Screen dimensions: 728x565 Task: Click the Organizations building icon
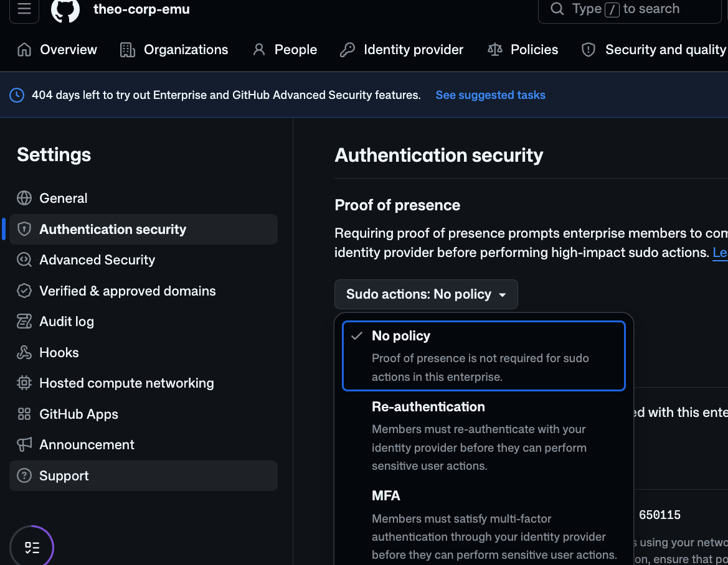[127, 50]
